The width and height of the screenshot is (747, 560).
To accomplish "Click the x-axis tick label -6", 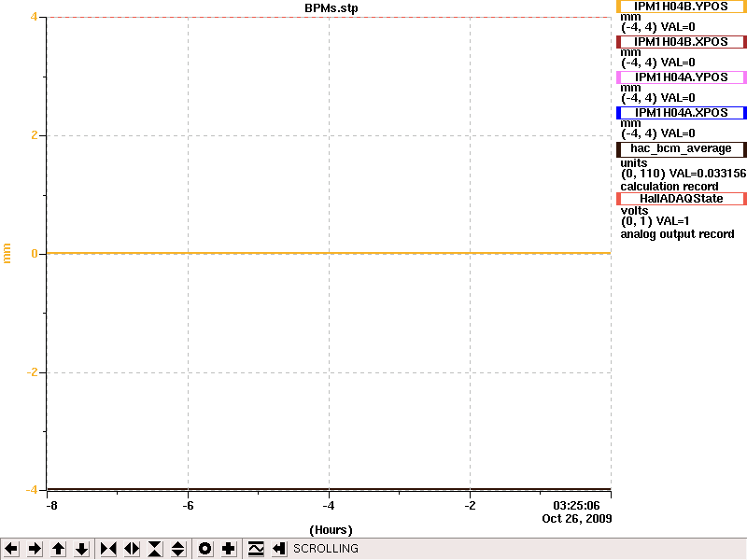I will [x=189, y=505].
